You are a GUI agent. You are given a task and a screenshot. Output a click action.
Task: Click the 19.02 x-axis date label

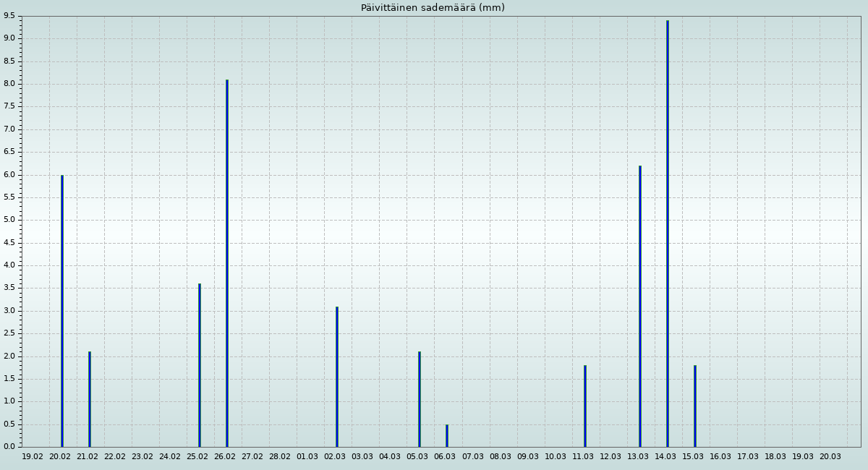click(x=33, y=457)
